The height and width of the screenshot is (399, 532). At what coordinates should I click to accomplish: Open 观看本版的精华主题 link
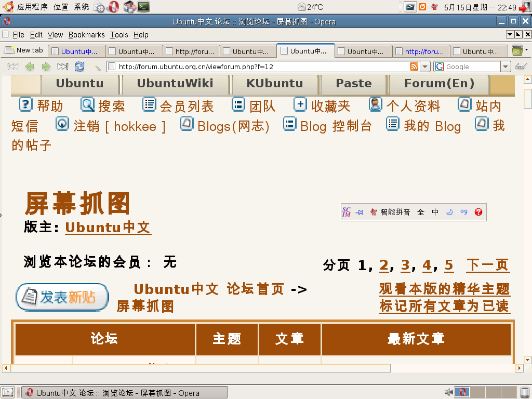pyautogui.click(x=445, y=289)
